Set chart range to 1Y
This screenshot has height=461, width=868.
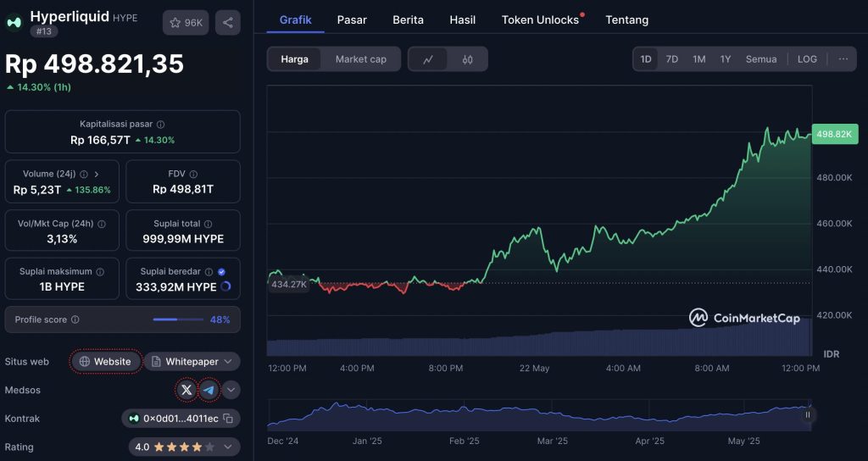[x=726, y=59]
